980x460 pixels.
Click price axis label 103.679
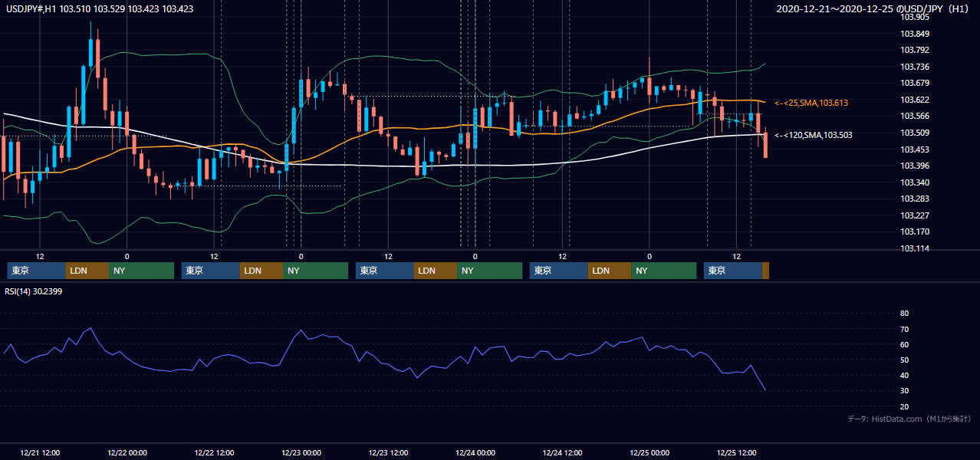click(x=915, y=83)
